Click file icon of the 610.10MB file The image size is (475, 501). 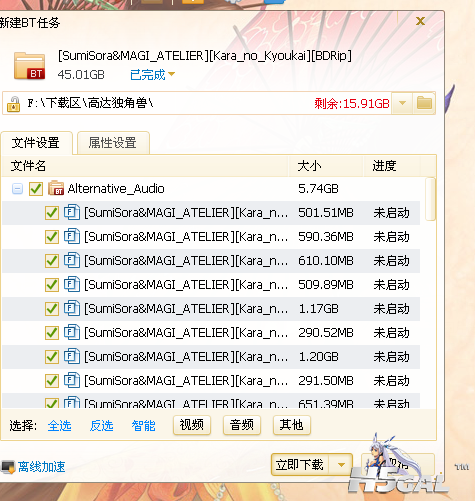72,260
